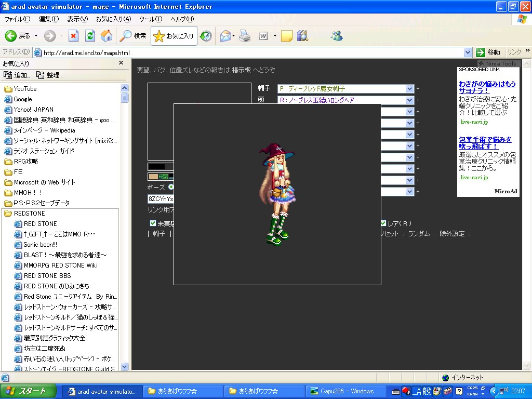This screenshot has height=399, width=532.
Task: Open the ヘルプ(H) menu
Action: [182, 19]
